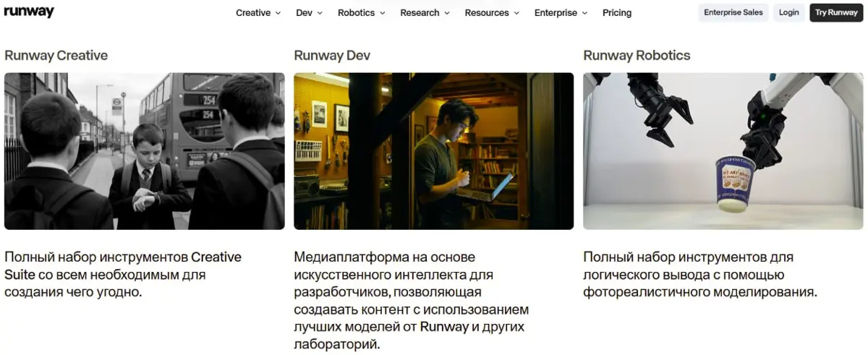Go to the Pricing page
This screenshot has width=868, height=355.
tap(617, 12)
